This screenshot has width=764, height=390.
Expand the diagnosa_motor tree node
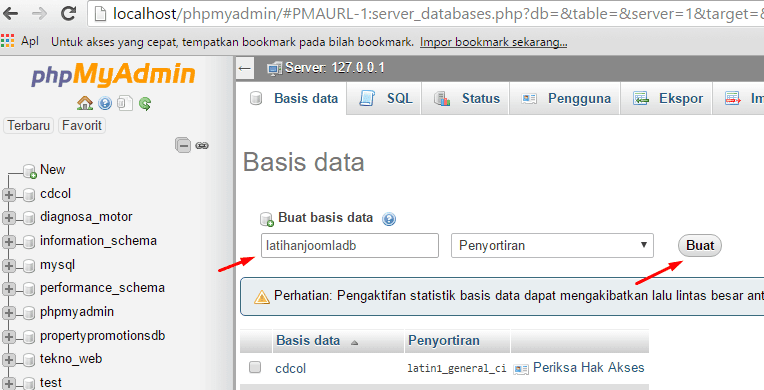pyautogui.click(x=8, y=218)
